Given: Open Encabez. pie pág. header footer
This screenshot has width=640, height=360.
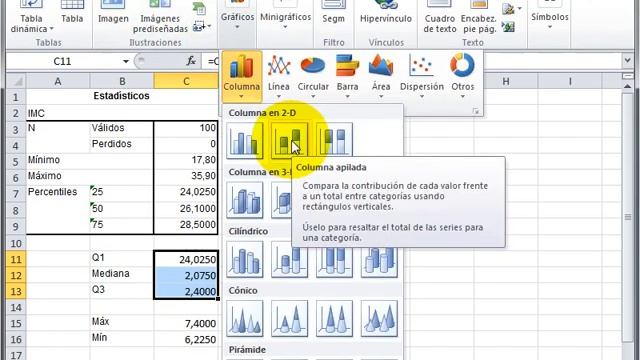Looking at the screenshot, I should pos(478,17).
